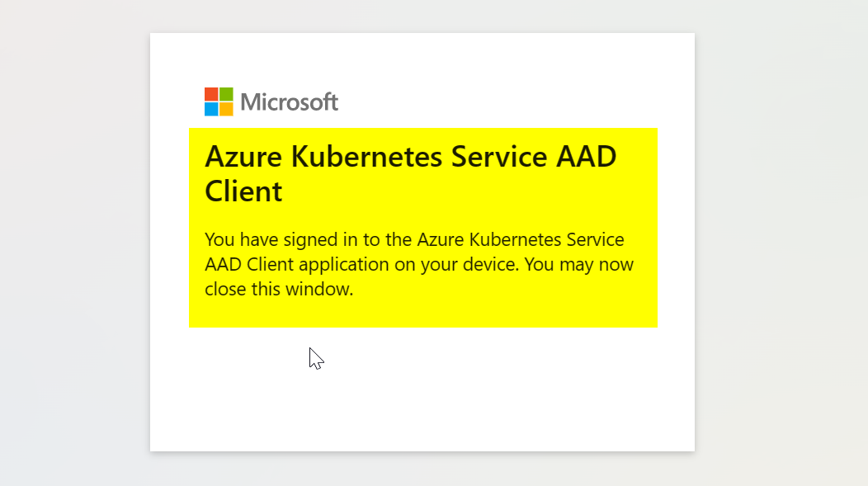
Task: Click the "You may now" text
Action: (578, 265)
